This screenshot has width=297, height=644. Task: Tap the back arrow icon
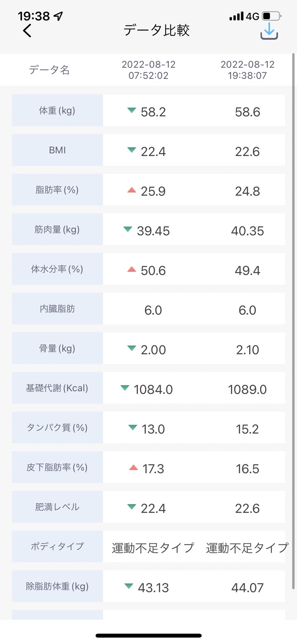pyautogui.click(x=27, y=31)
